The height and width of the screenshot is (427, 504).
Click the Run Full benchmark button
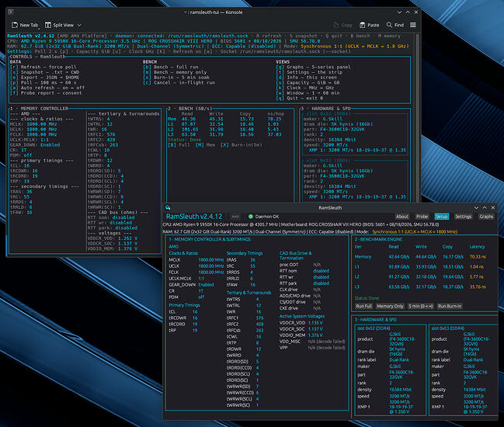(x=363, y=306)
